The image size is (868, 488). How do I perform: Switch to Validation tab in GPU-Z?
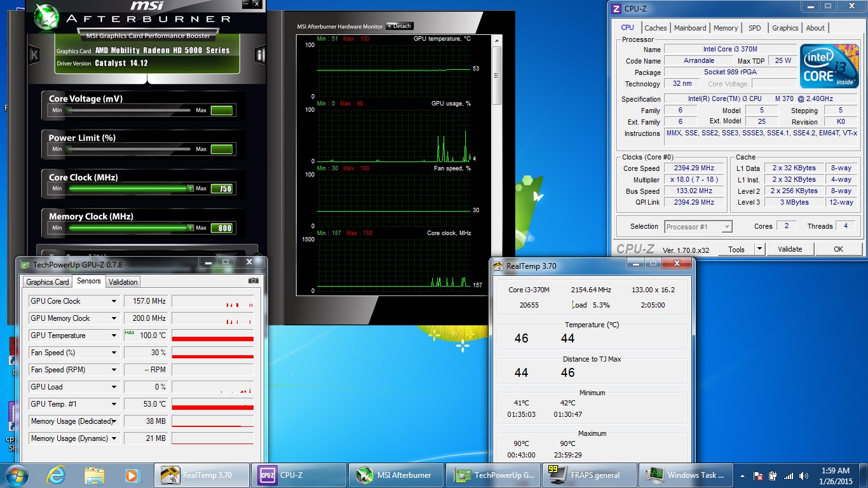(123, 282)
